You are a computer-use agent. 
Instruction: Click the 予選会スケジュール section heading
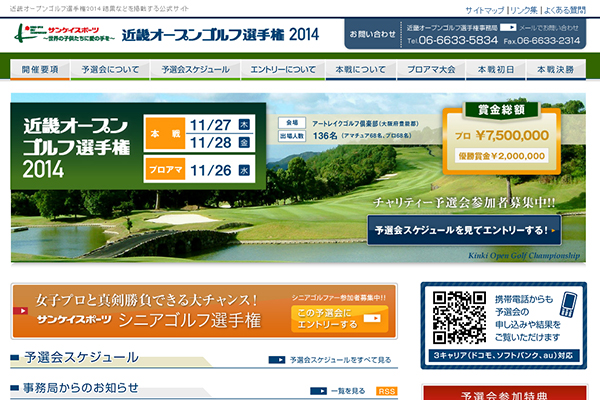[x=81, y=358]
